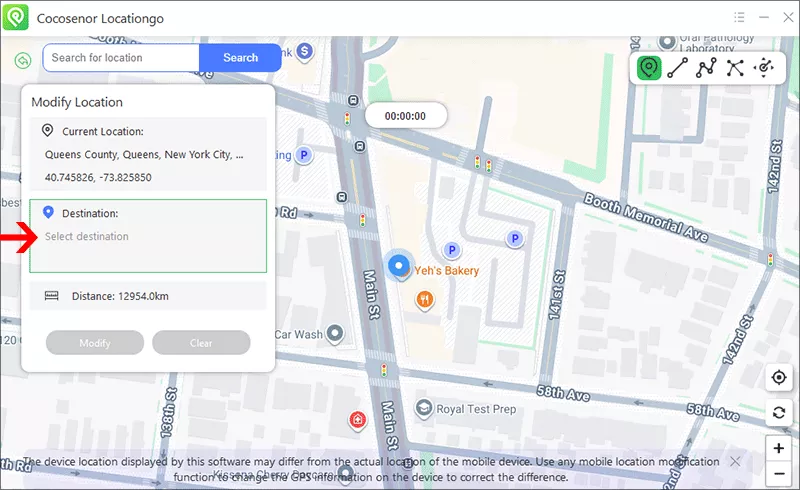Select the multi-spot route mode icon
This screenshot has height=490, width=800.
click(706, 68)
